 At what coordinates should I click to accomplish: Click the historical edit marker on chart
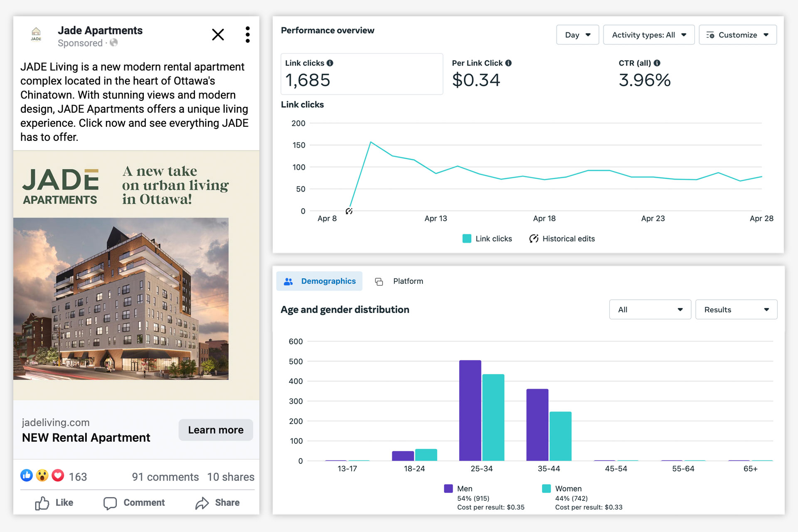click(x=349, y=211)
